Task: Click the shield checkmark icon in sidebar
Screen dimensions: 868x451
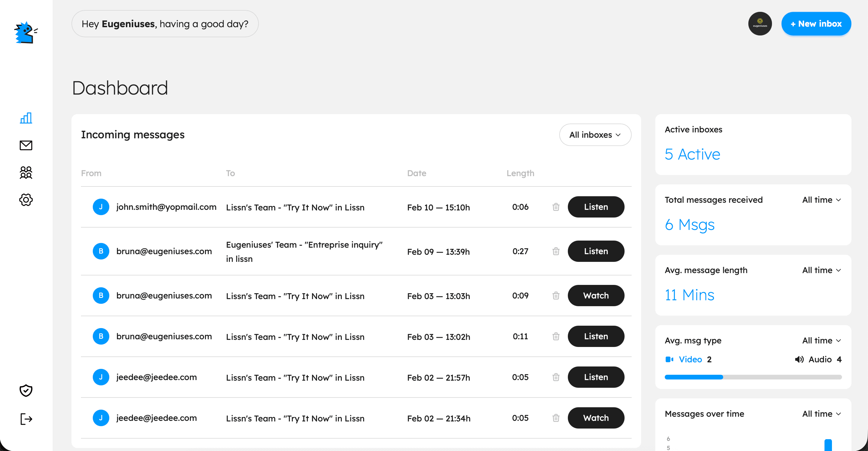Action: (26, 390)
